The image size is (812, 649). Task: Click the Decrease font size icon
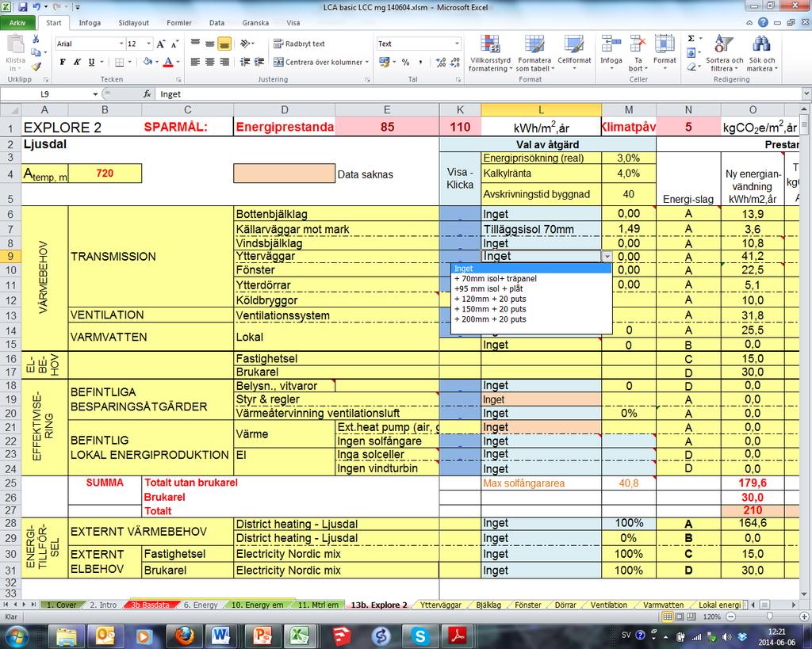click(x=175, y=44)
